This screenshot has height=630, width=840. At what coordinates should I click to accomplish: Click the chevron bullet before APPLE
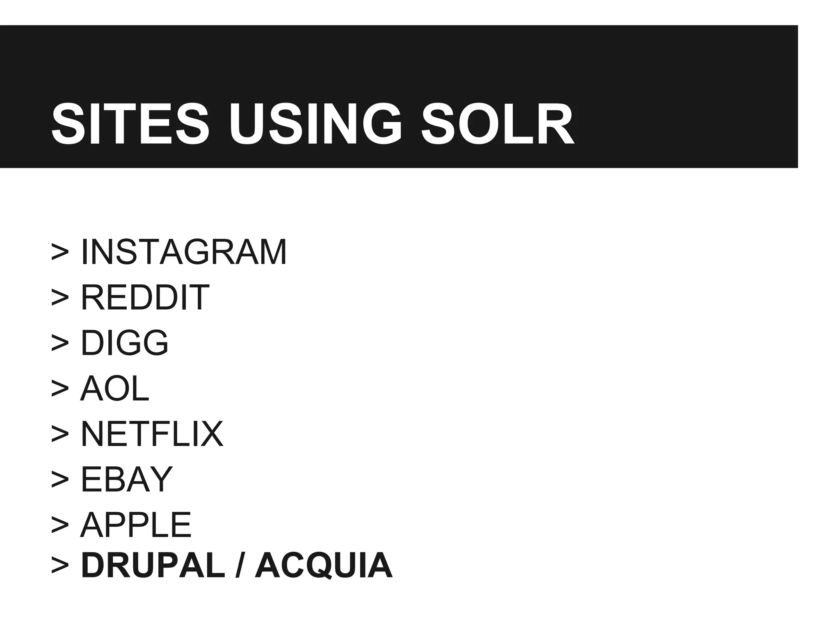pos(60,525)
